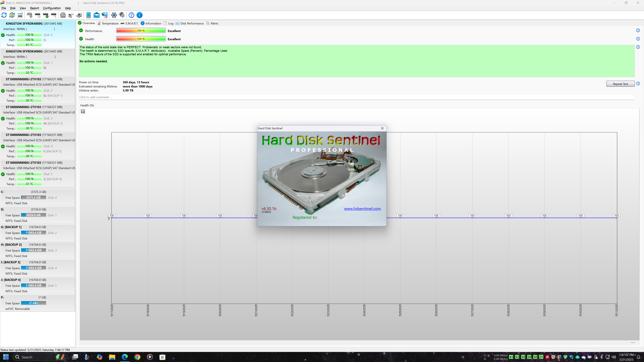Click the 'Status last updated' status bar text
The width and height of the screenshot is (644, 362).
point(35,350)
